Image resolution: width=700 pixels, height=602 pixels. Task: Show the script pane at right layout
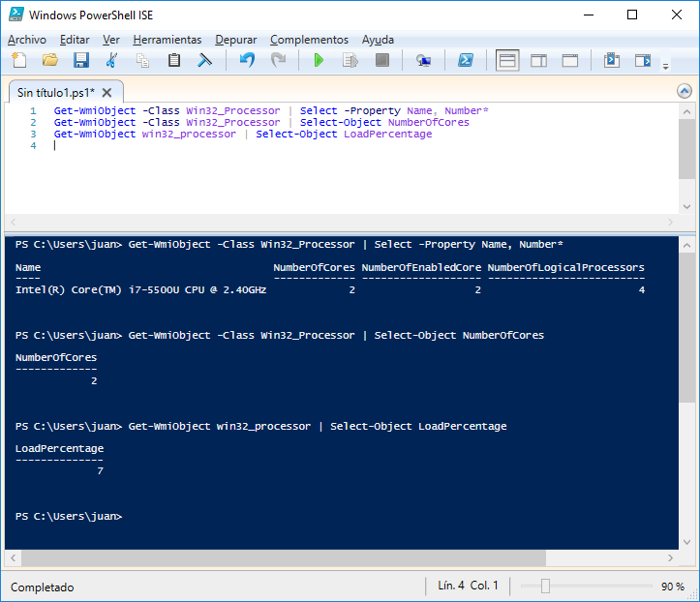click(x=539, y=60)
